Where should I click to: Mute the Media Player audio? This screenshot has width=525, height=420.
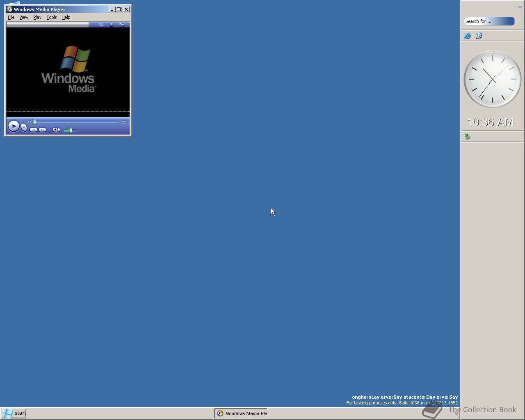click(56, 130)
